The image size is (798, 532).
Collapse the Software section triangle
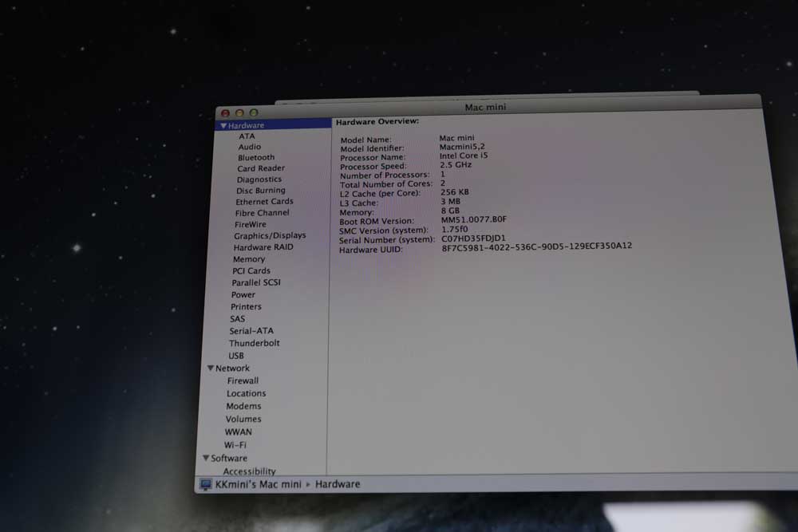tap(206, 458)
